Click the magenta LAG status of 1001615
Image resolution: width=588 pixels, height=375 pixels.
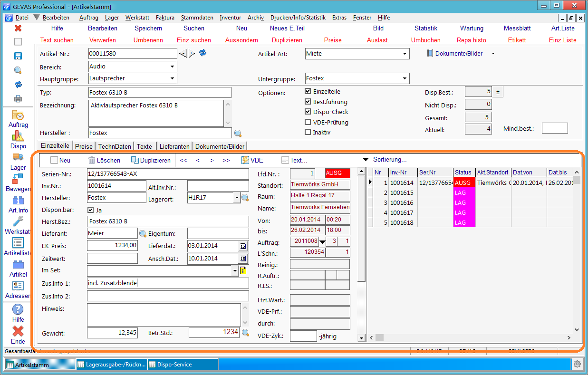pos(464,192)
